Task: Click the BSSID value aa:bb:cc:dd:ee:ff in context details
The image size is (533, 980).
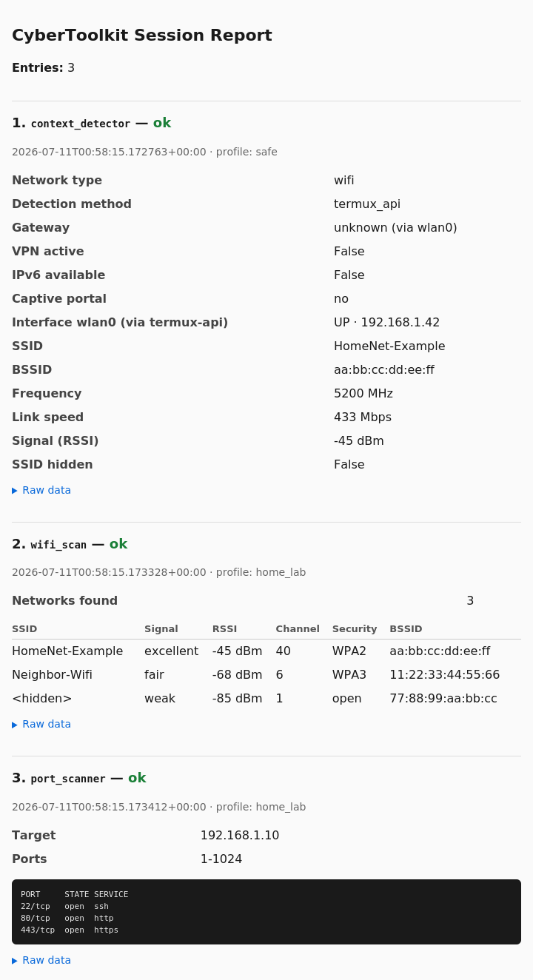Action: [384, 369]
